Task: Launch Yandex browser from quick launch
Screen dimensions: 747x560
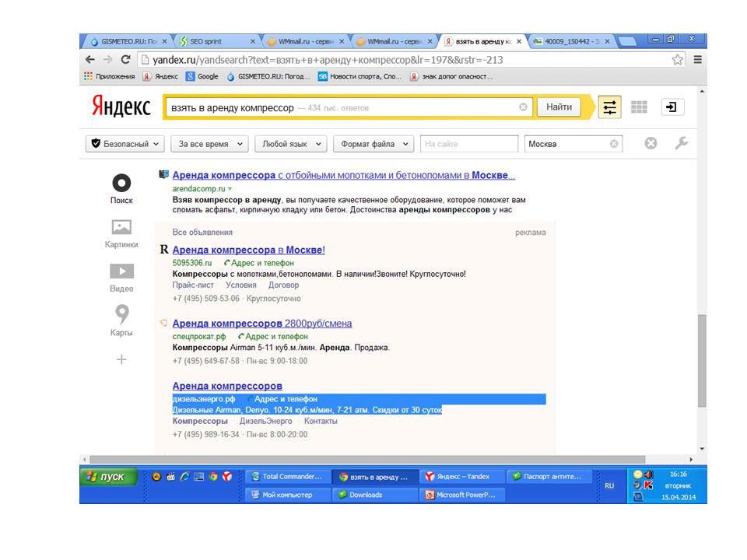Action: pos(227,476)
